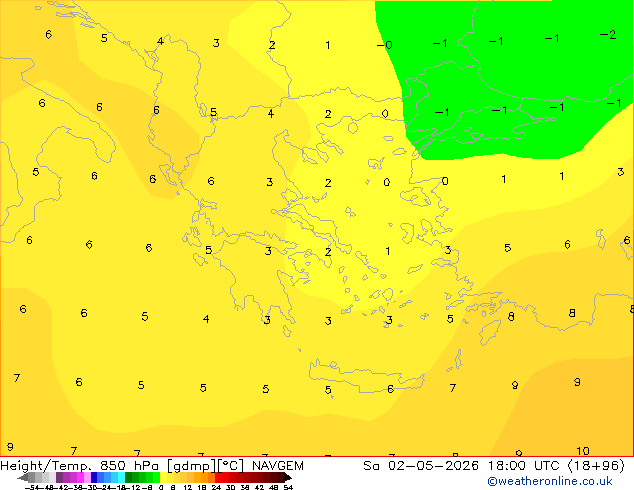Click the "NAVGEM" model name
634x490 pixels.
coord(278,466)
